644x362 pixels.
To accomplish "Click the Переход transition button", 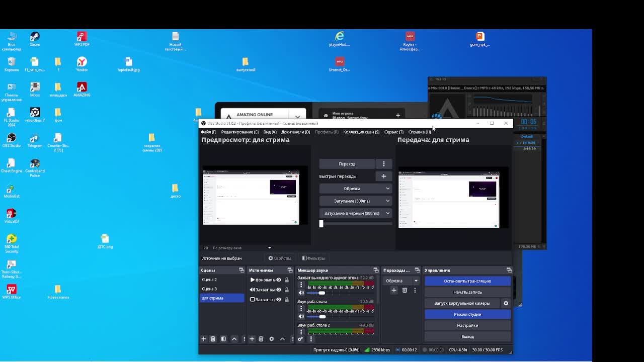I will click(x=347, y=164).
